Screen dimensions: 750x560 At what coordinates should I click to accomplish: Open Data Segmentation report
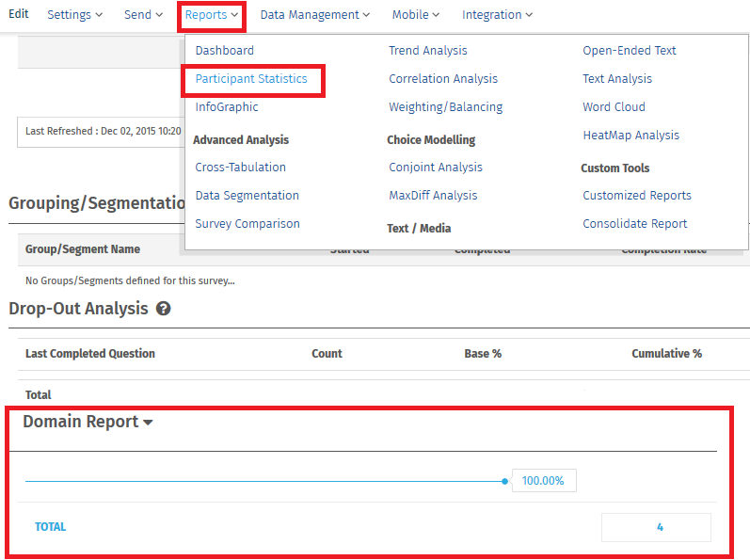point(247,195)
